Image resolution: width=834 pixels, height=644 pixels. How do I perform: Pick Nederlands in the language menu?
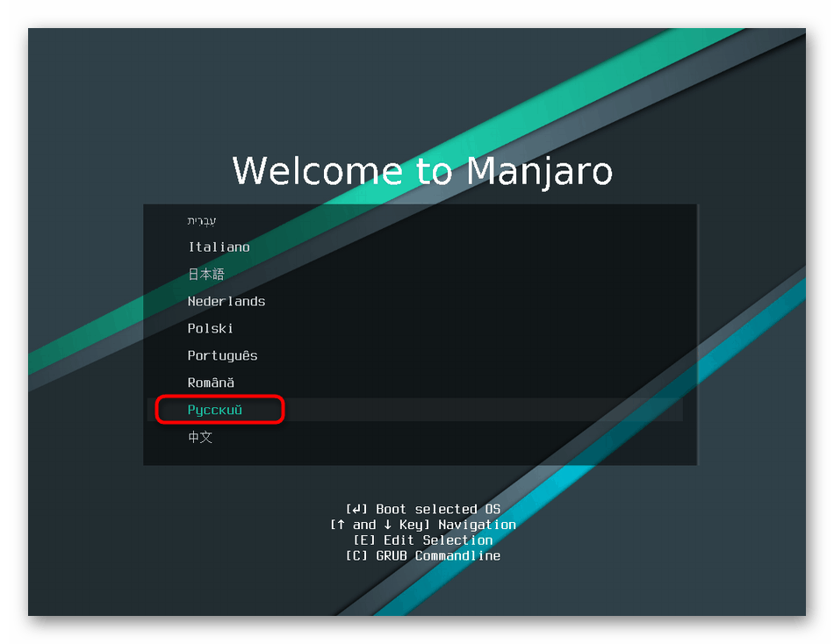pos(226,302)
